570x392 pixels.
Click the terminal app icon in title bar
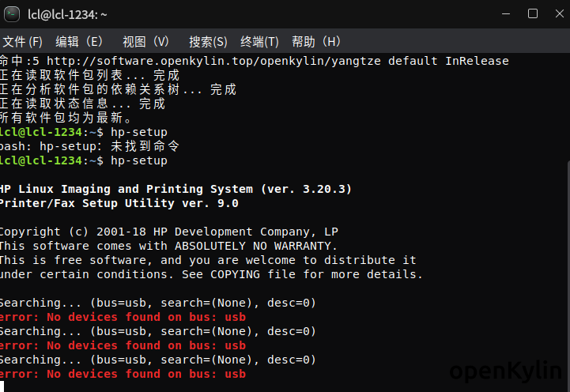tap(12, 13)
